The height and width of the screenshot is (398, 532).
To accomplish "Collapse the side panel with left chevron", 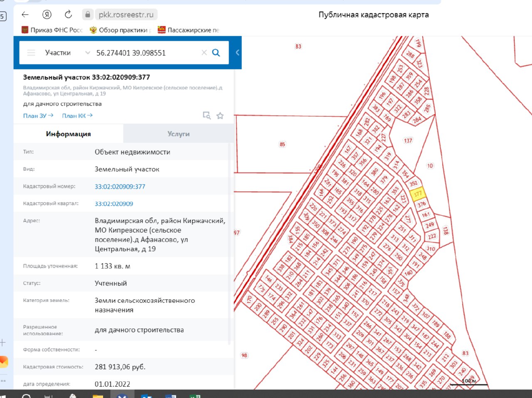I will (x=237, y=52).
